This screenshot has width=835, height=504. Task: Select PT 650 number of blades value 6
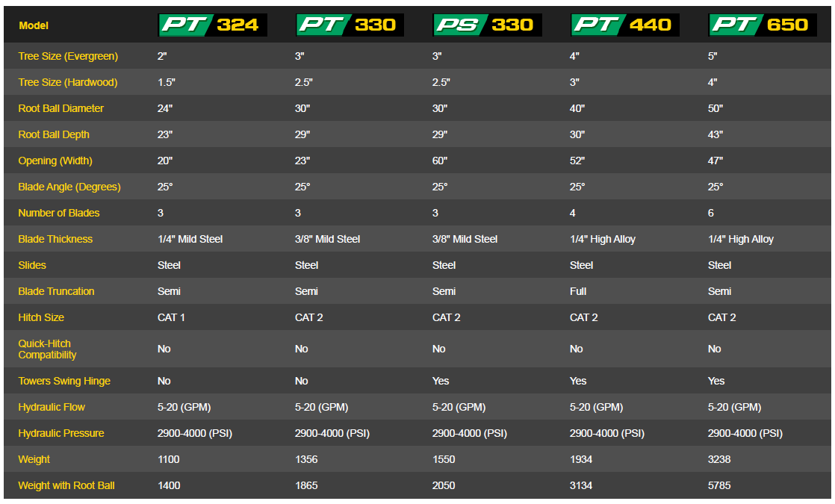tap(711, 213)
